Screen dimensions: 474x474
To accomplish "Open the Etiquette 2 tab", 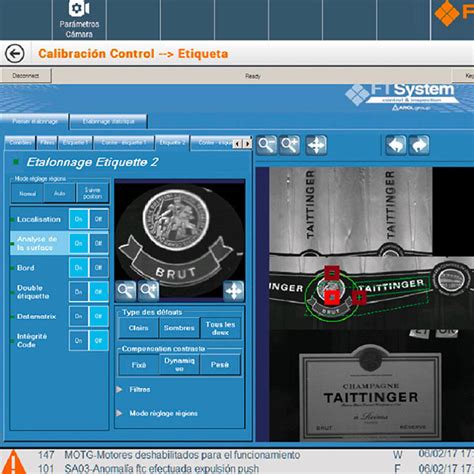I will tap(172, 143).
